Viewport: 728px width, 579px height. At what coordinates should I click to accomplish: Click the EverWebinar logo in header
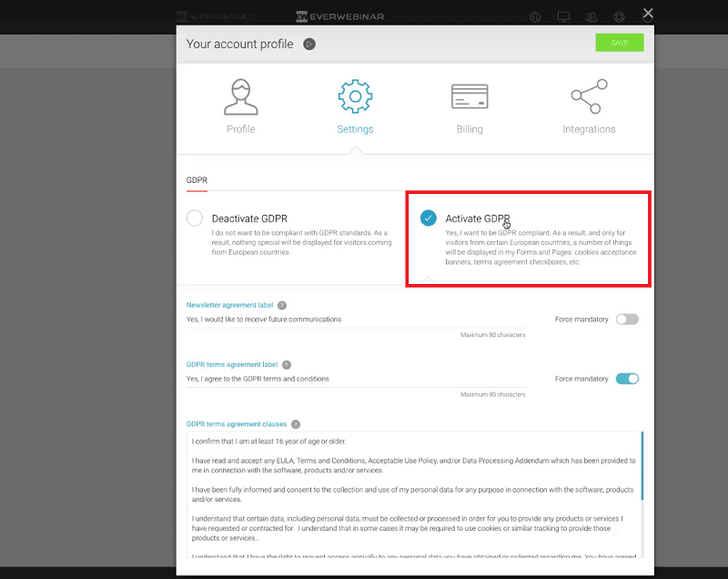coord(339,16)
